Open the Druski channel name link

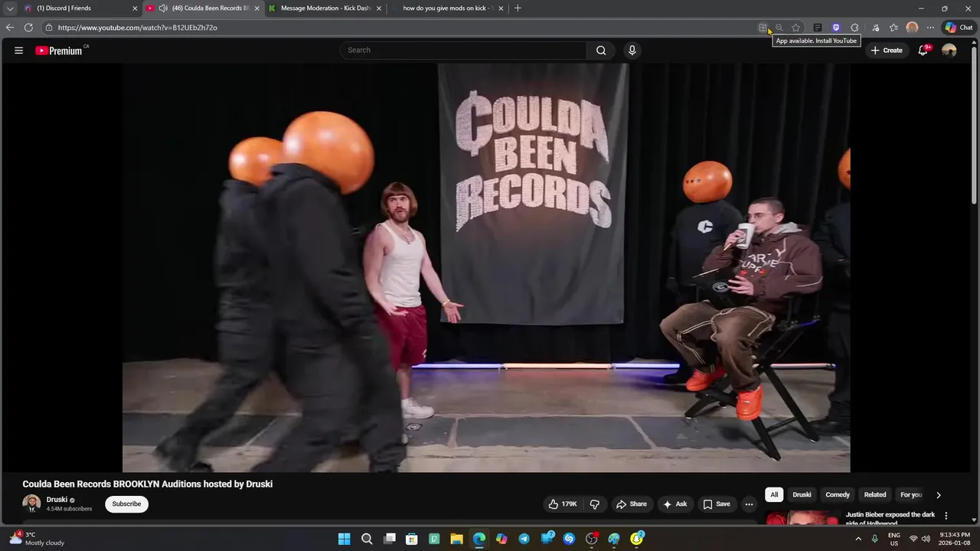pyautogui.click(x=57, y=500)
